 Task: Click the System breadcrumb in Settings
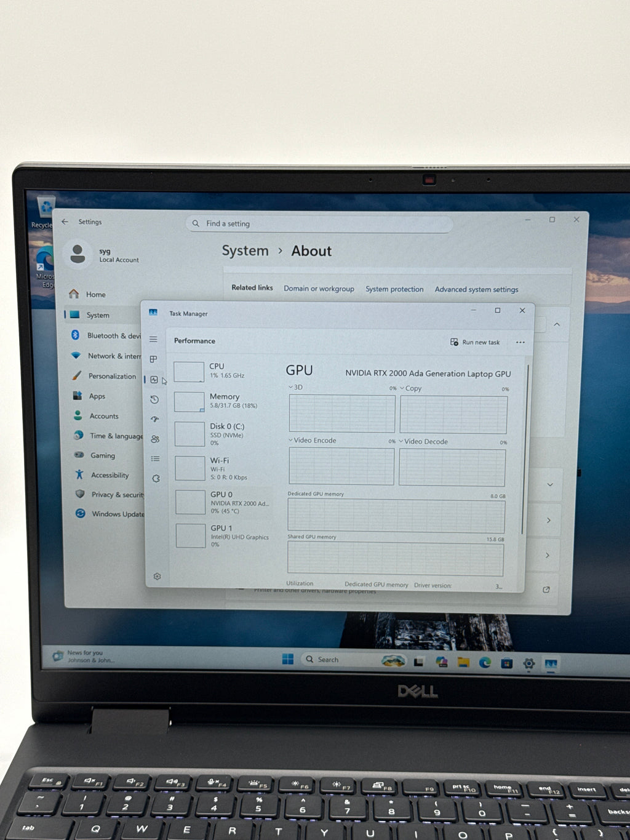(x=245, y=250)
